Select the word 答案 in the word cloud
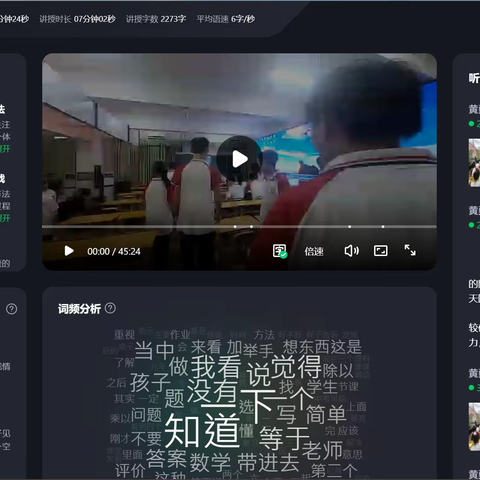 (x=166, y=458)
